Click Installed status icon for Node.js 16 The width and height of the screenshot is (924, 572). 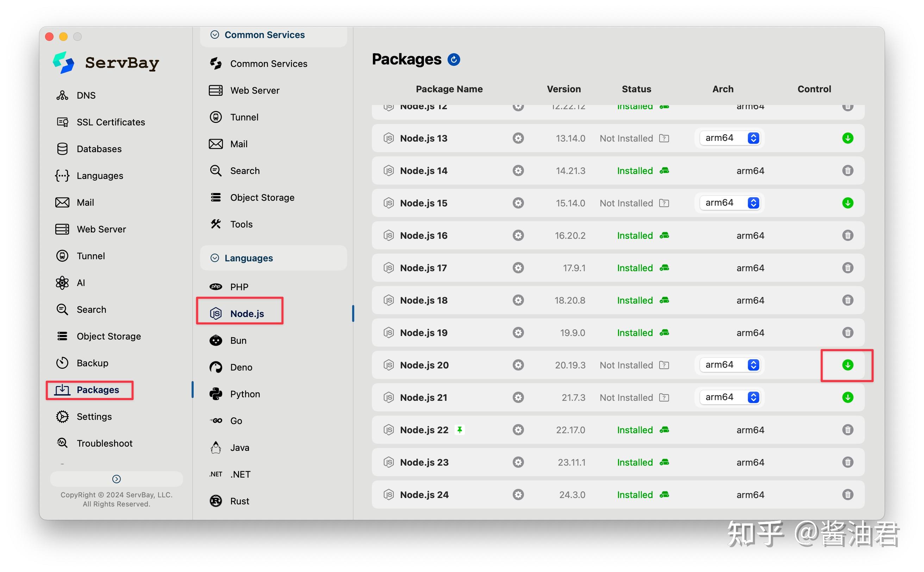pyautogui.click(x=664, y=236)
